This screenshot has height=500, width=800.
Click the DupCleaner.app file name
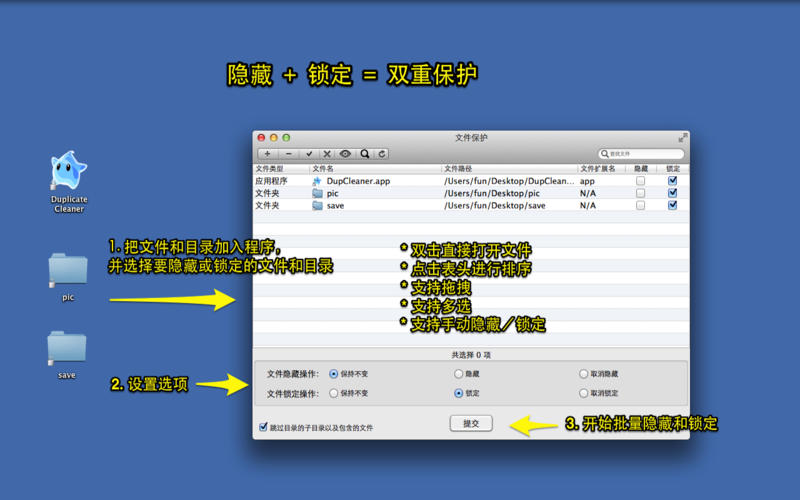(x=358, y=181)
